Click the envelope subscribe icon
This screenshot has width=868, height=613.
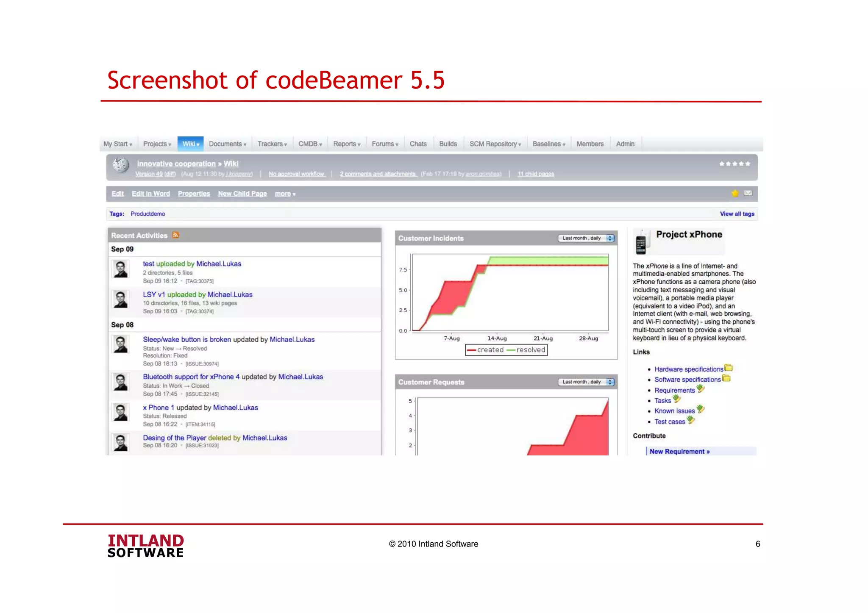click(x=748, y=193)
